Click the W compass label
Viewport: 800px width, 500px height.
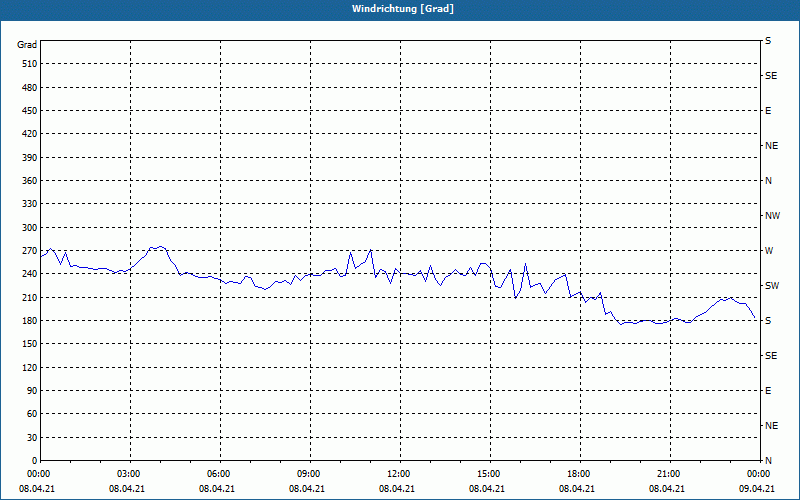769,251
